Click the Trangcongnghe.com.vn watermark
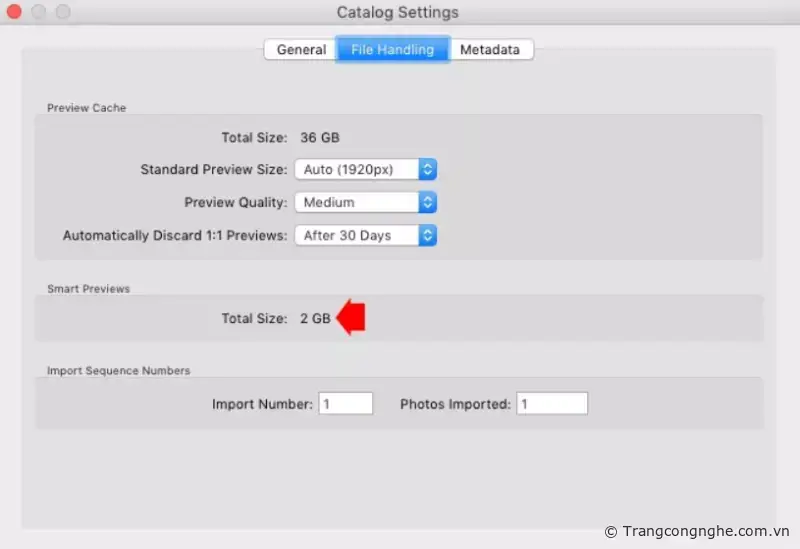The height and width of the screenshot is (549, 800). 697,531
